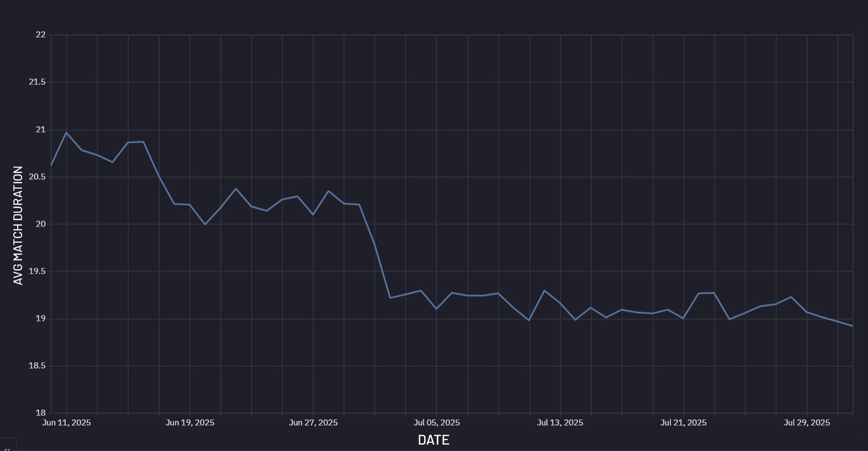Select the 20.5 y-axis value label

coord(37,177)
